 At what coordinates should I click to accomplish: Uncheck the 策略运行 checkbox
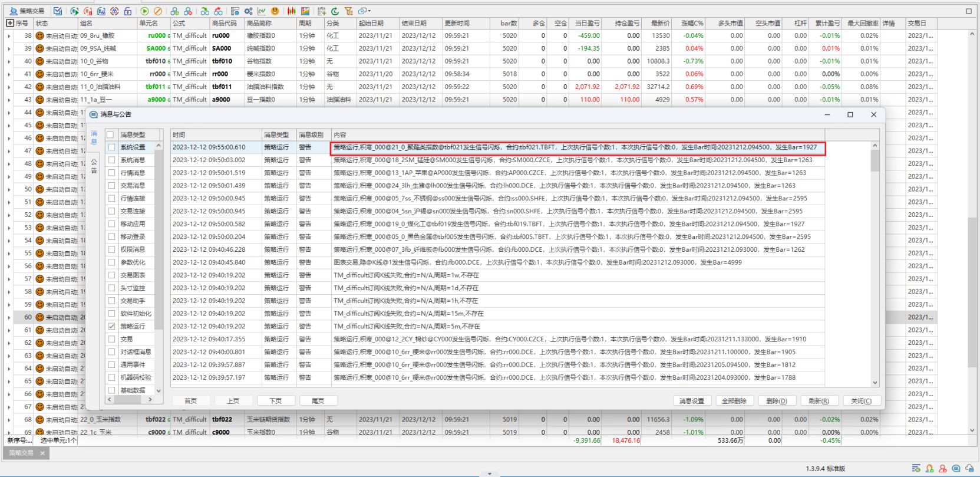tap(111, 326)
